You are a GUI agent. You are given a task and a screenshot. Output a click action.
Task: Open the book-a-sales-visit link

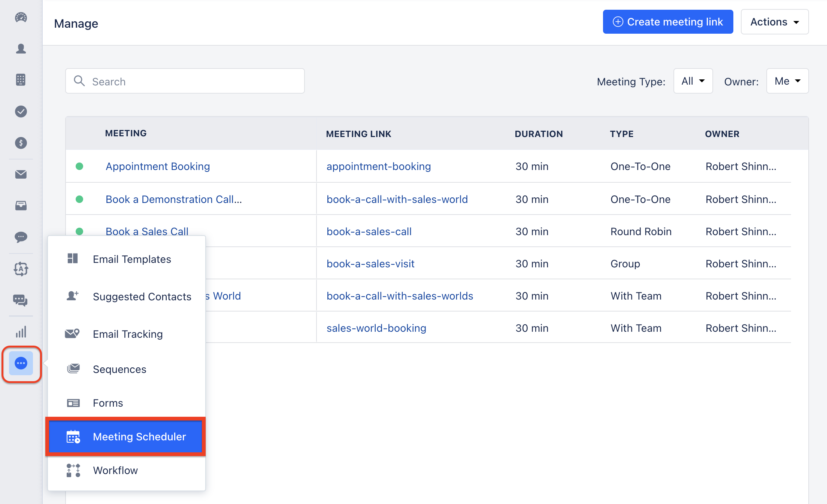pos(370,264)
